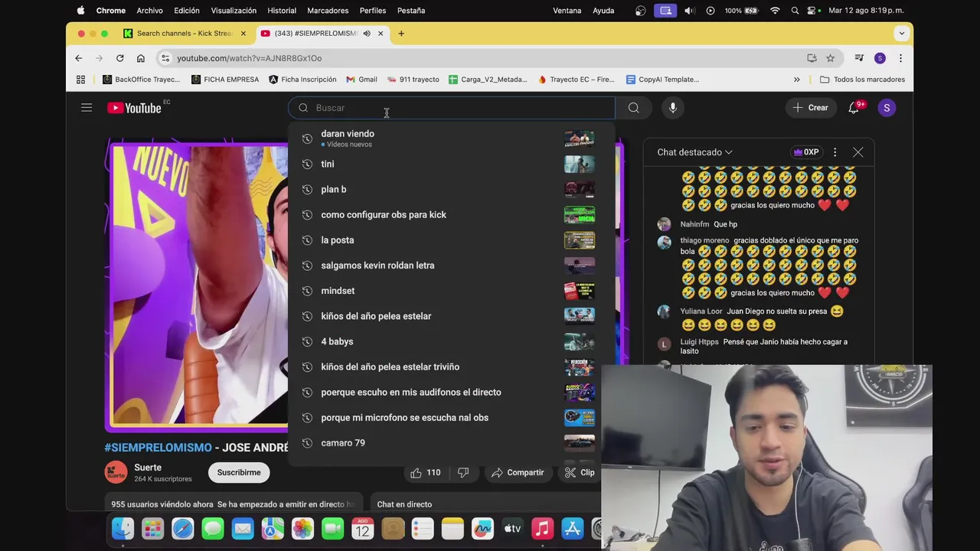The width and height of the screenshot is (980, 551).
Task: Open Launchpad in the Dock
Action: (153, 529)
